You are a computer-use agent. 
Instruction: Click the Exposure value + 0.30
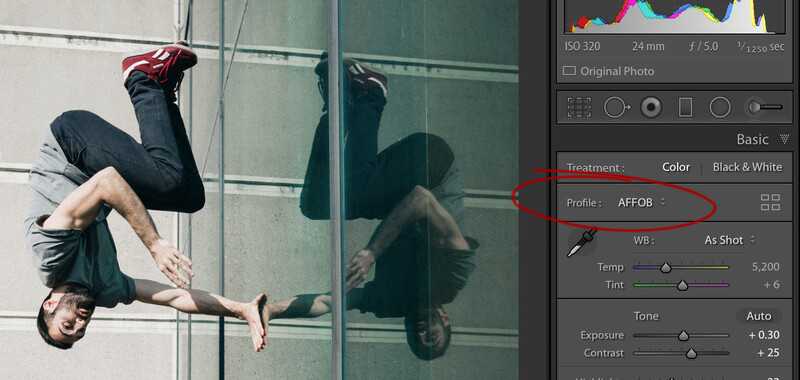[x=764, y=335]
